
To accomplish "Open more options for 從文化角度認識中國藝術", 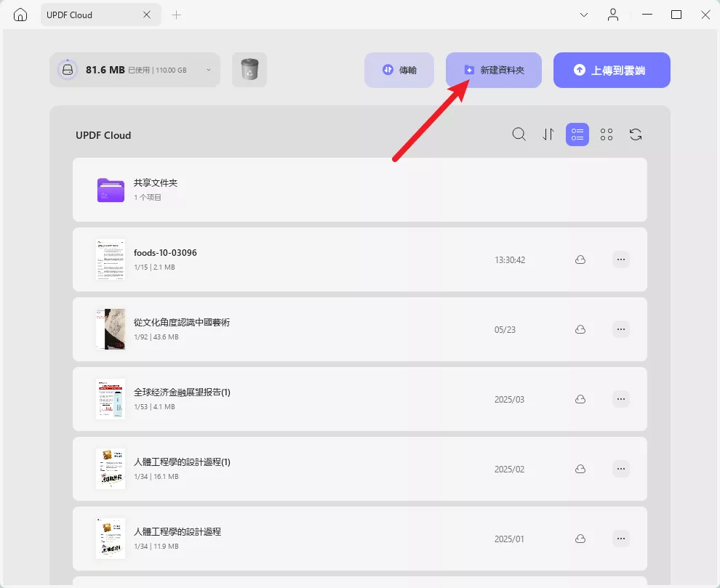I will [x=621, y=329].
